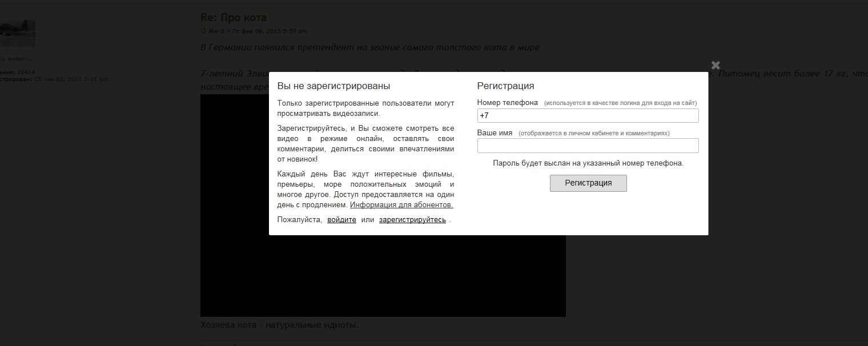Click the empty Ваше имя input field
Viewport: 868px width, 346px height.
pyautogui.click(x=588, y=146)
